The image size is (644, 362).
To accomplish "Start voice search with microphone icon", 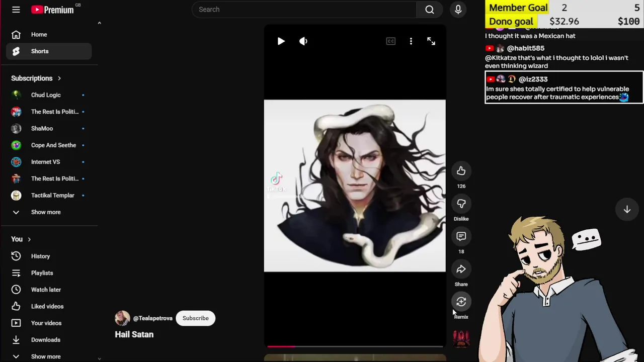I will coord(458,10).
